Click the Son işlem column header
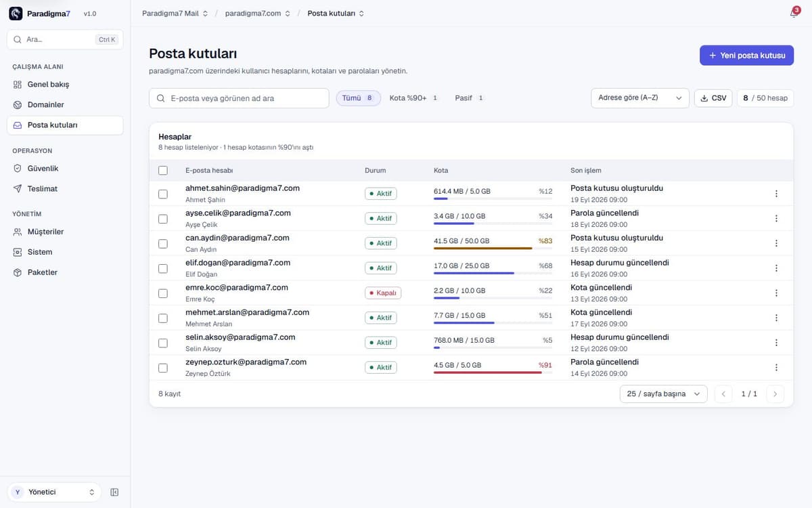Screen dimensions: 812x508 pos(586,171)
